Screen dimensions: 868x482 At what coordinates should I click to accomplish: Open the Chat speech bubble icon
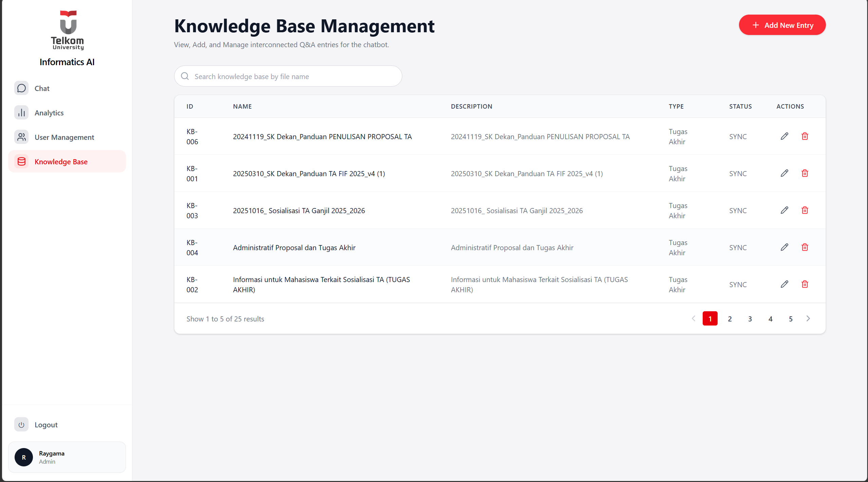pyautogui.click(x=21, y=88)
